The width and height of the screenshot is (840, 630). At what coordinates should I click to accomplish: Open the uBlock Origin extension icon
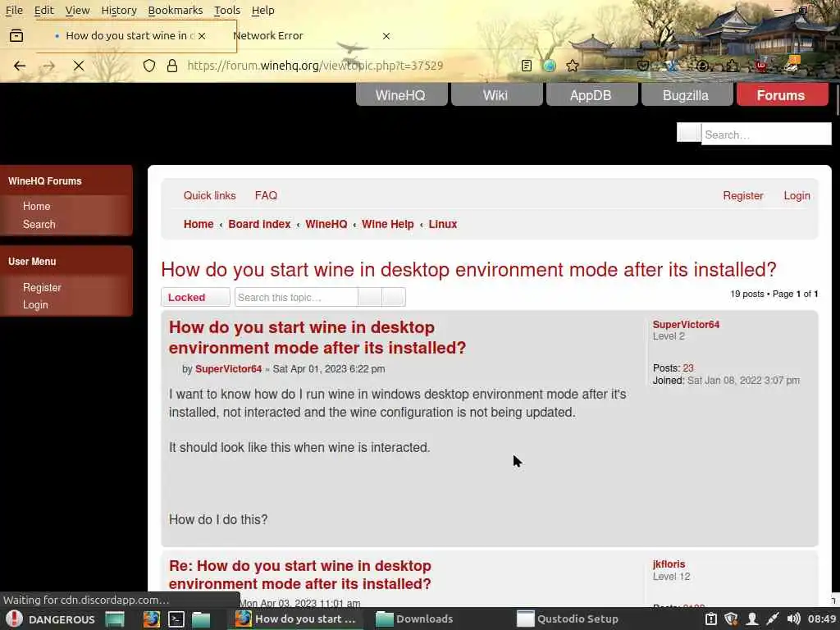761,66
